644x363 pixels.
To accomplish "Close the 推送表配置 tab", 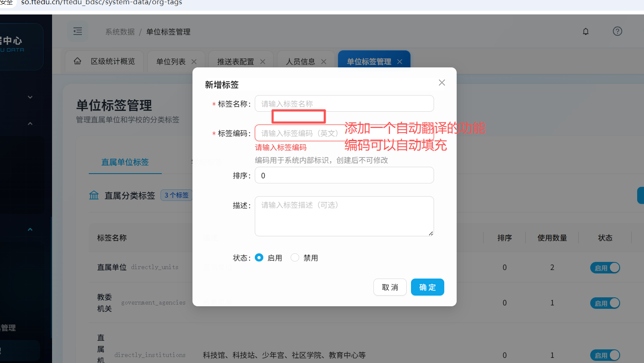I will [x=262, y=62].
